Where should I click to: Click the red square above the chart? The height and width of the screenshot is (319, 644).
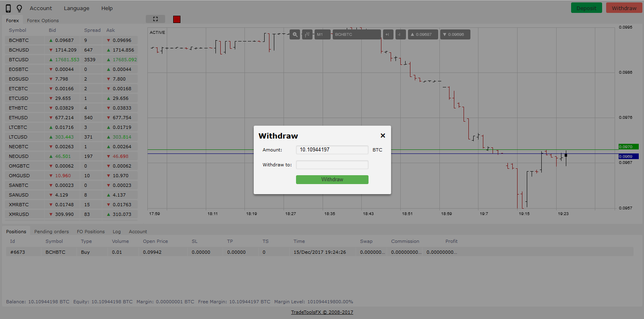pos(177,19)
